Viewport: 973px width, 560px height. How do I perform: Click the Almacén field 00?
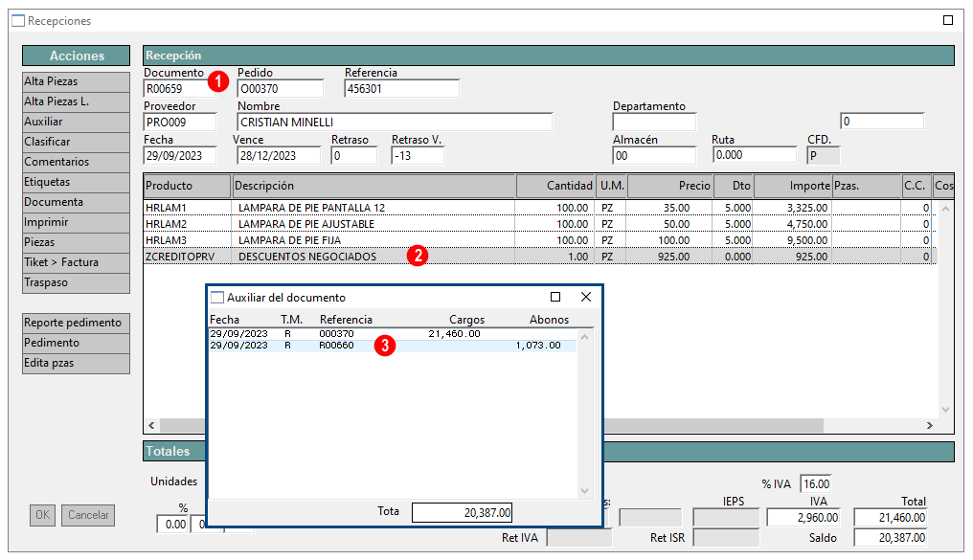[x=654, y=156]
